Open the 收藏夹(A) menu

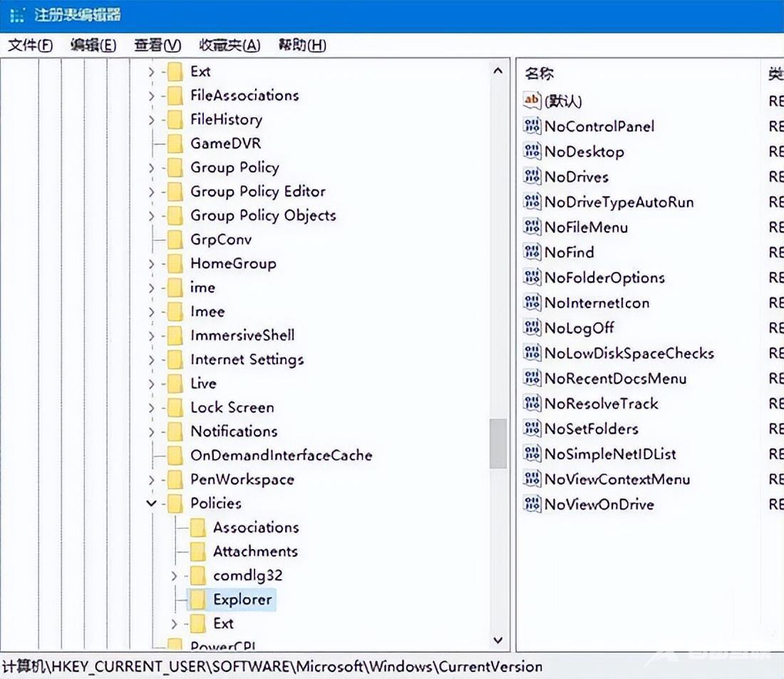pos(229,46)
